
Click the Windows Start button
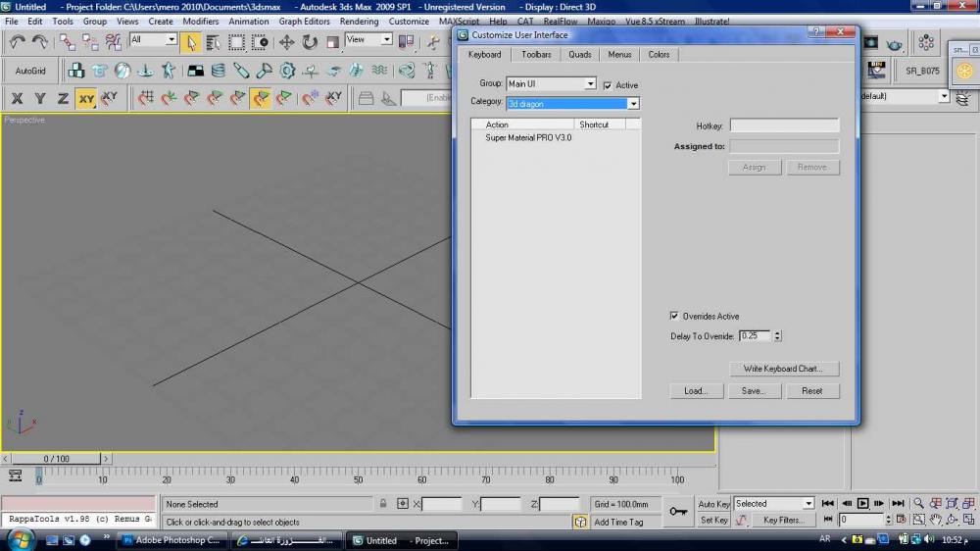(20, 540)
